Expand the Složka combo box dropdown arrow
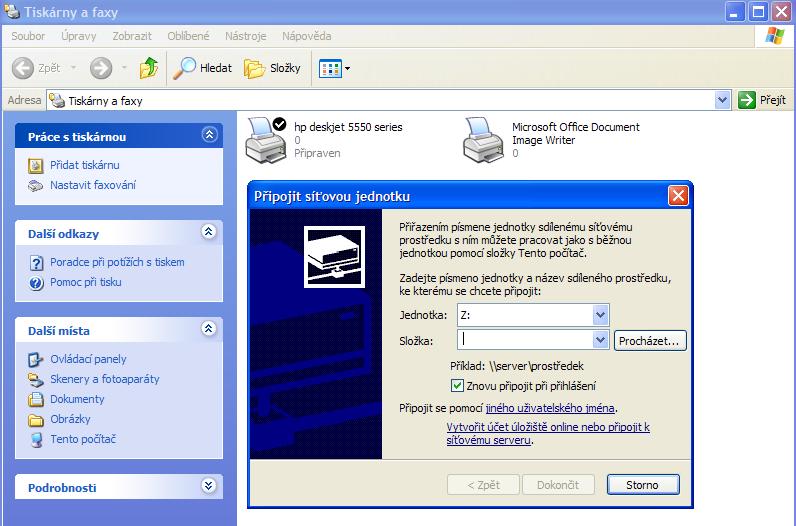 [600, 340]
